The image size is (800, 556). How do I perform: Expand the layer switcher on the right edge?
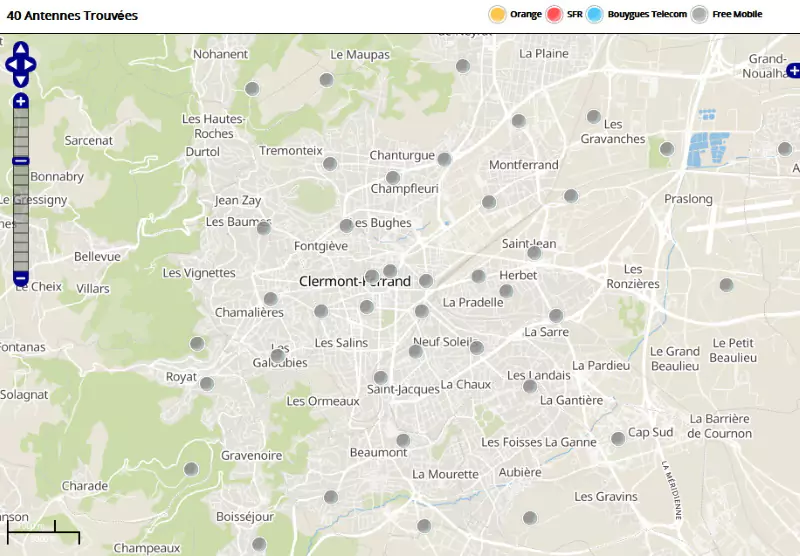(x=793, y=70)
